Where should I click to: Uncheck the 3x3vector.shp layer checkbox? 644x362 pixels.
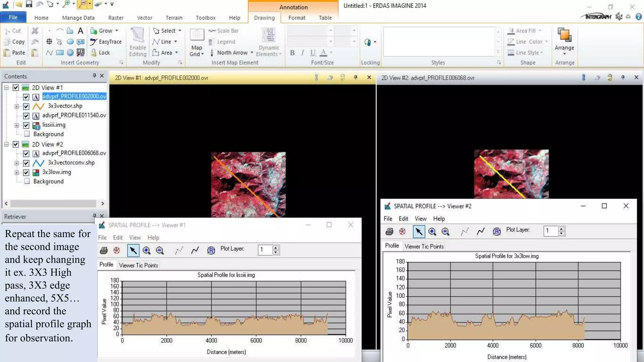click(x=26, y=107)
